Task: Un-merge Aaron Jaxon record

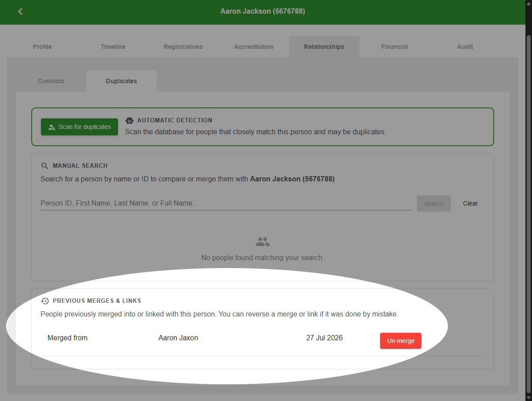Action: coord(401,341)
